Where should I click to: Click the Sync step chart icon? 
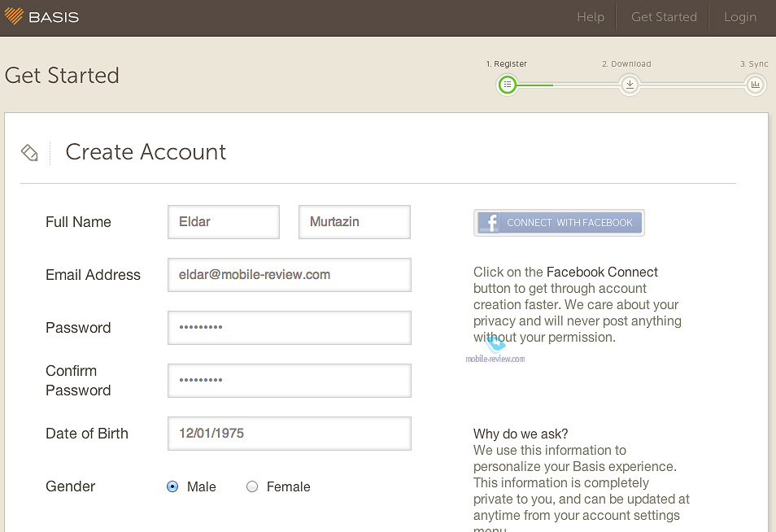[755, 85]
